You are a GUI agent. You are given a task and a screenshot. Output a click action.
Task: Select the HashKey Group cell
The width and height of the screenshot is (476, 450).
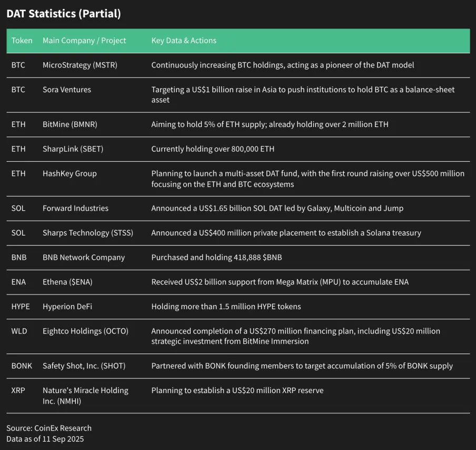click(x=70, y=173)
